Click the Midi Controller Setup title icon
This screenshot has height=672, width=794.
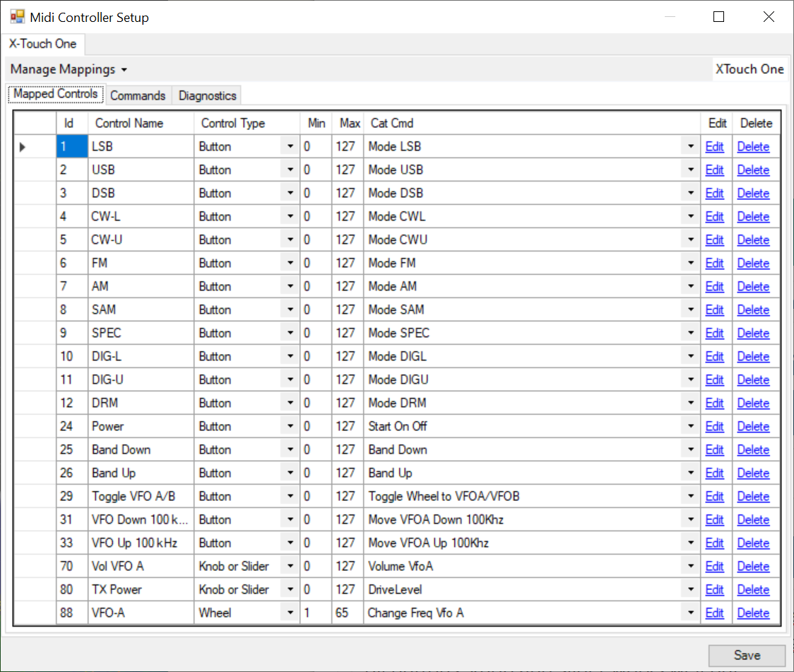point(17,17)
